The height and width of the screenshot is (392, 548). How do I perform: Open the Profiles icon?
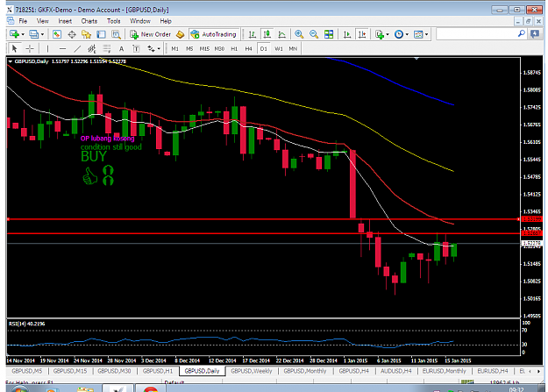click(x=34, y=34)
